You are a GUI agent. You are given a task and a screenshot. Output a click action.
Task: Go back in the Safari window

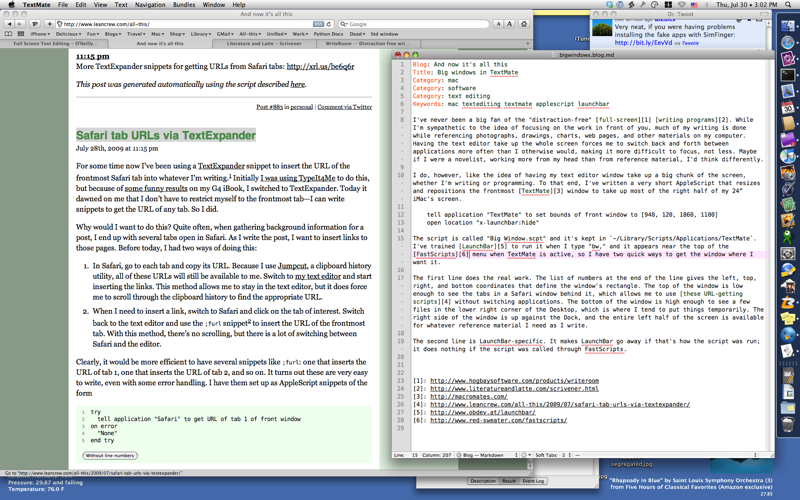(9, 23)
